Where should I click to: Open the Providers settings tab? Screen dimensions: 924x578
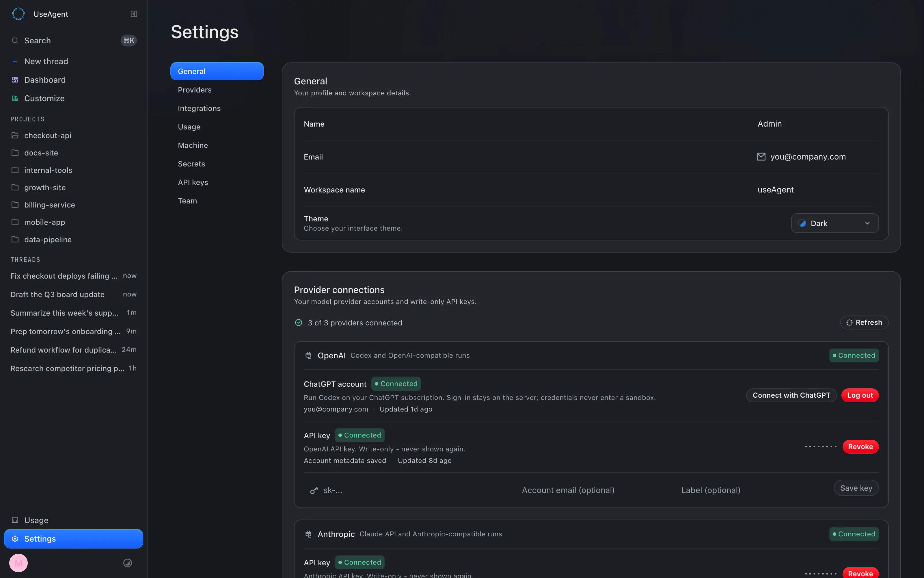pos(217,90)
